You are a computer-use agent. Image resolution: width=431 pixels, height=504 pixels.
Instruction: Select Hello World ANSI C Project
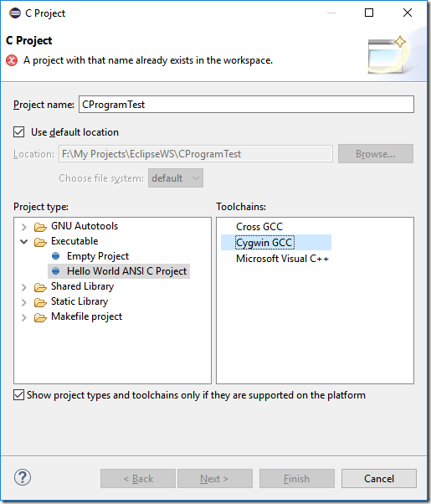(x=119, y=271)
